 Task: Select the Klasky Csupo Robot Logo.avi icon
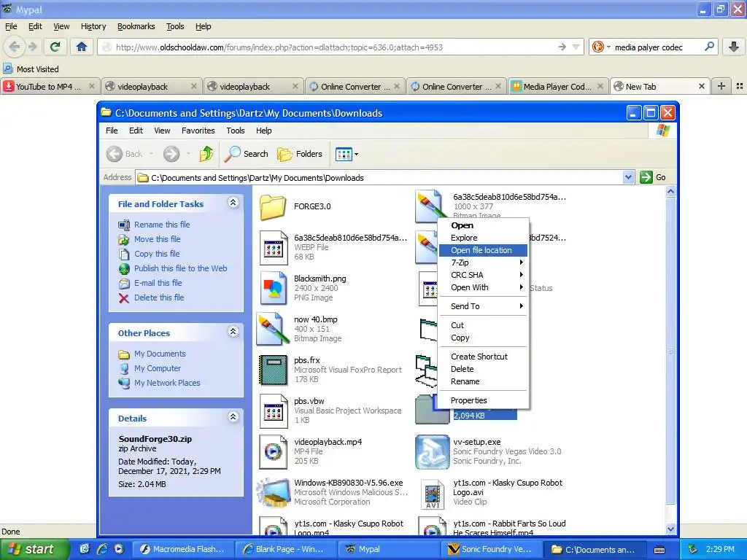click(x=432, y=494)
